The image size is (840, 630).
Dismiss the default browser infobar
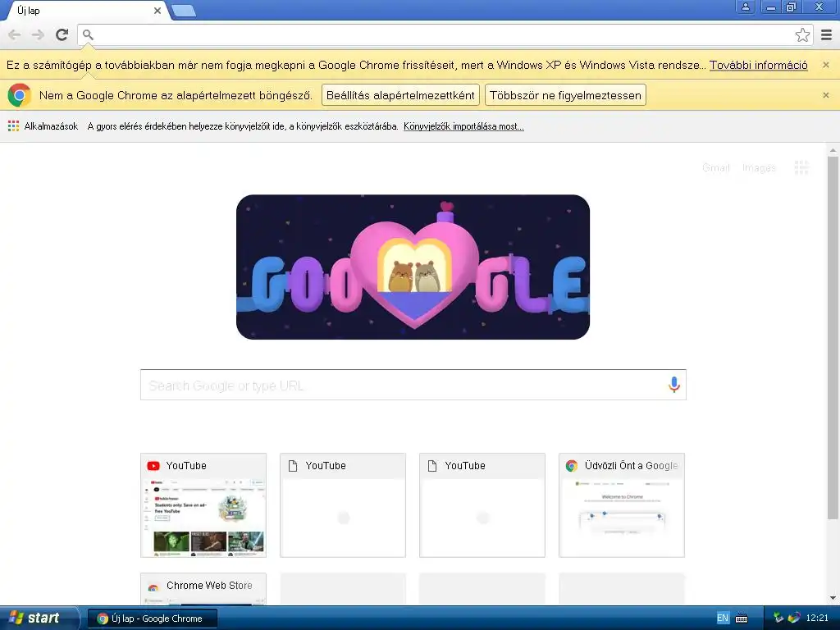[x=826, y=95]
